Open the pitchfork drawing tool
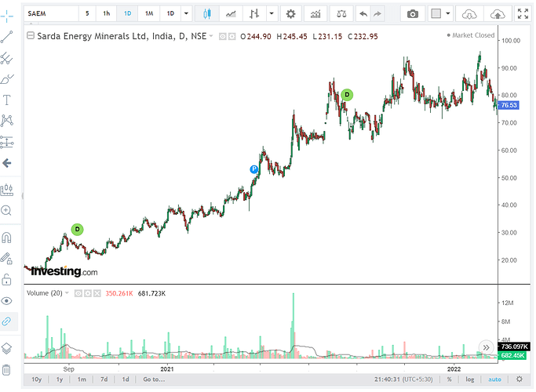The width and height of the screenshot is (536, 392). pyautogui.click(x=7, y=58)
